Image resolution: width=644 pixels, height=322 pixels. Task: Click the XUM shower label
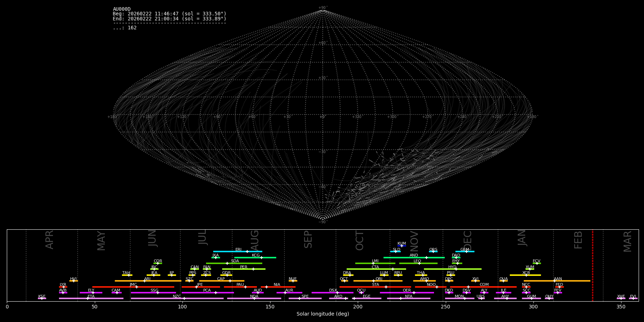point(530,267)
